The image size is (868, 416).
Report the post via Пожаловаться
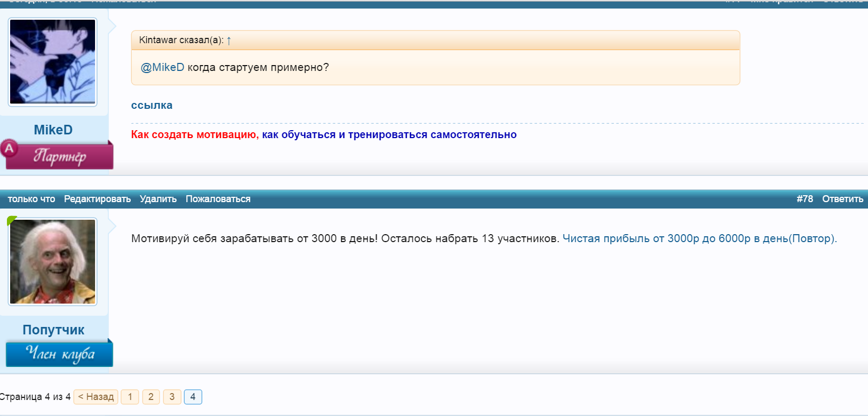pyautogui.click(x=218, y=199)
